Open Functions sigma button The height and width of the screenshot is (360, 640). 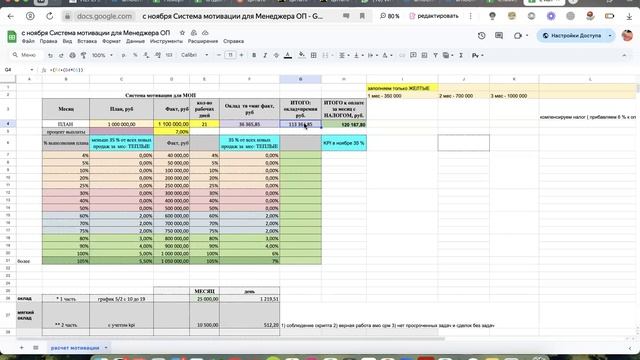coord(461,55)
